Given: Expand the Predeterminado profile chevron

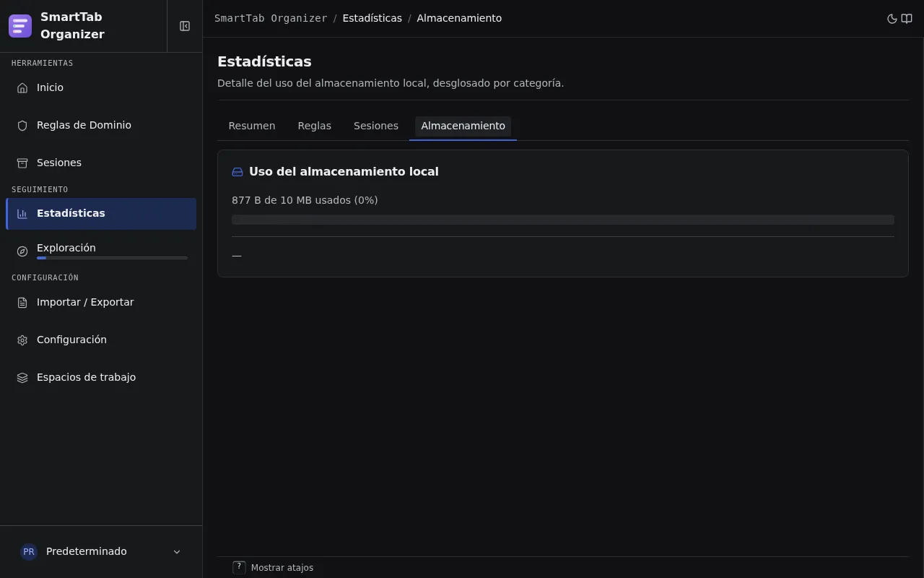Looking at the screenshot, I should click(x=177, y=552).
